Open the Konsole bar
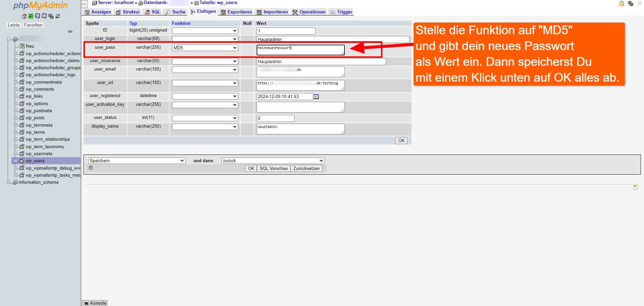This screenshot has height=306, width=644. click(x=95, y=303)
